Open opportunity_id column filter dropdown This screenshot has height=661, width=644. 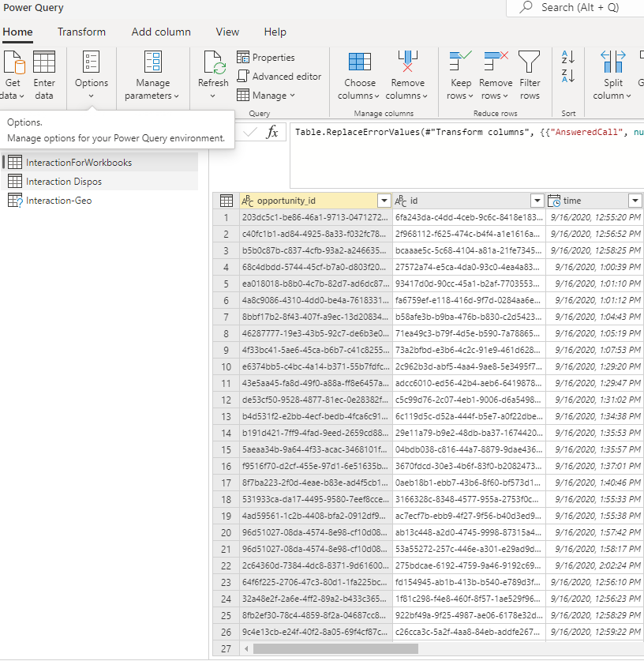tap(384, 201)
